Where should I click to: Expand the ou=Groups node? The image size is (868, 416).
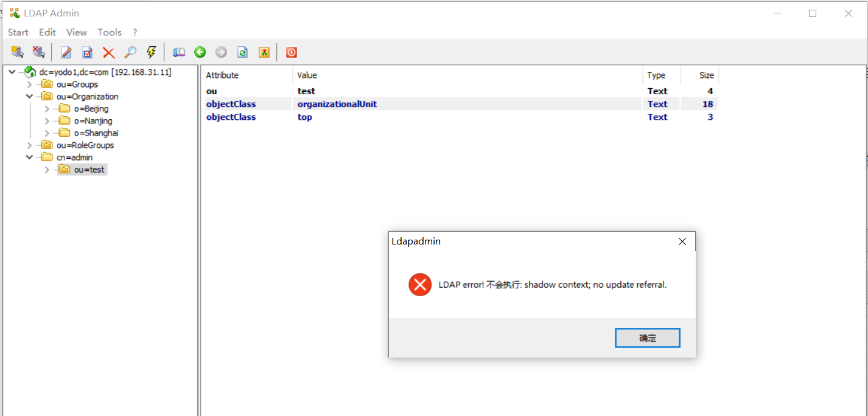(x=29, y=85)
